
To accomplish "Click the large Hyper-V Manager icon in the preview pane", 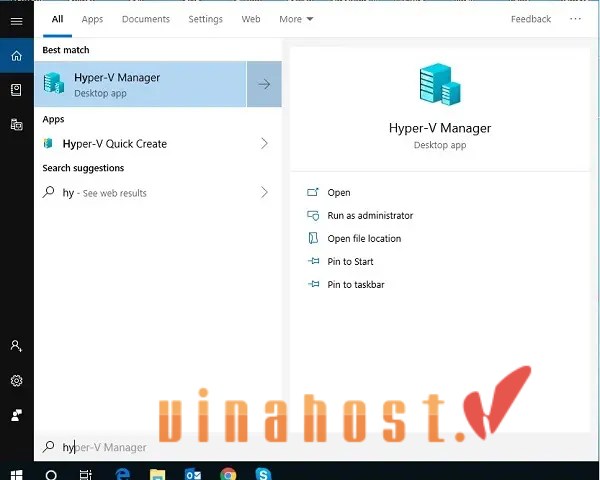I will click(x=440, y=84).
